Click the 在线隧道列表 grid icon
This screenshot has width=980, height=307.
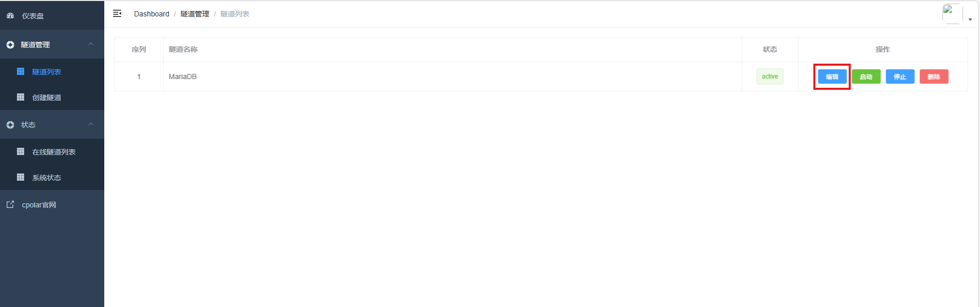(21, 151)
